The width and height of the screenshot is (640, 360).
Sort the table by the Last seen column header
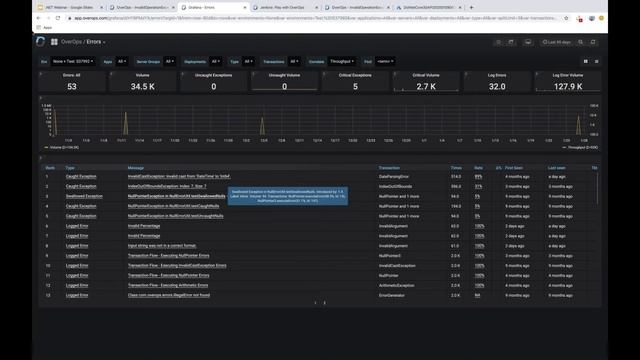556,168
